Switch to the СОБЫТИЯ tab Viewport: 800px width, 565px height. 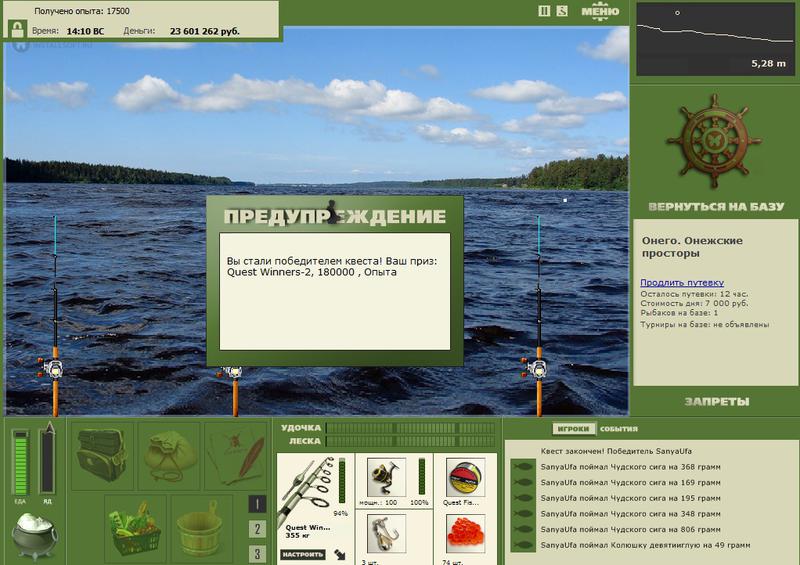click(618, 429)
